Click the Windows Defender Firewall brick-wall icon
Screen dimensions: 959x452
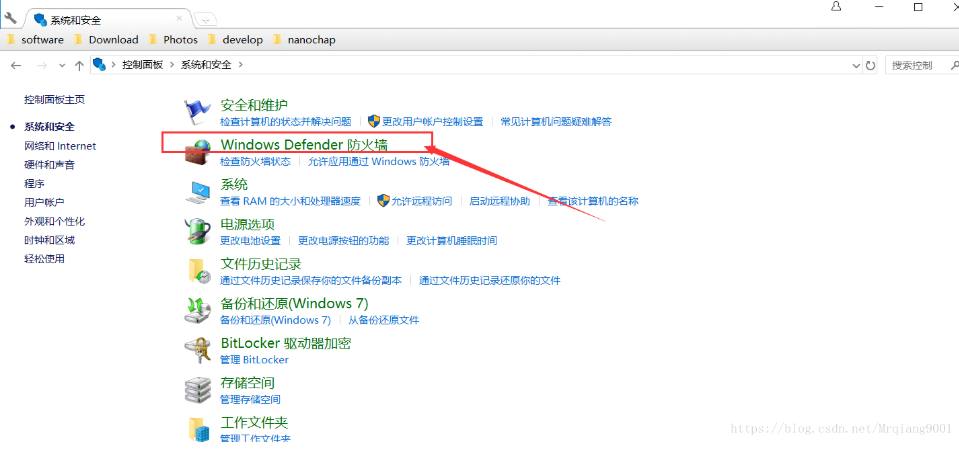[x=198, y=152]
